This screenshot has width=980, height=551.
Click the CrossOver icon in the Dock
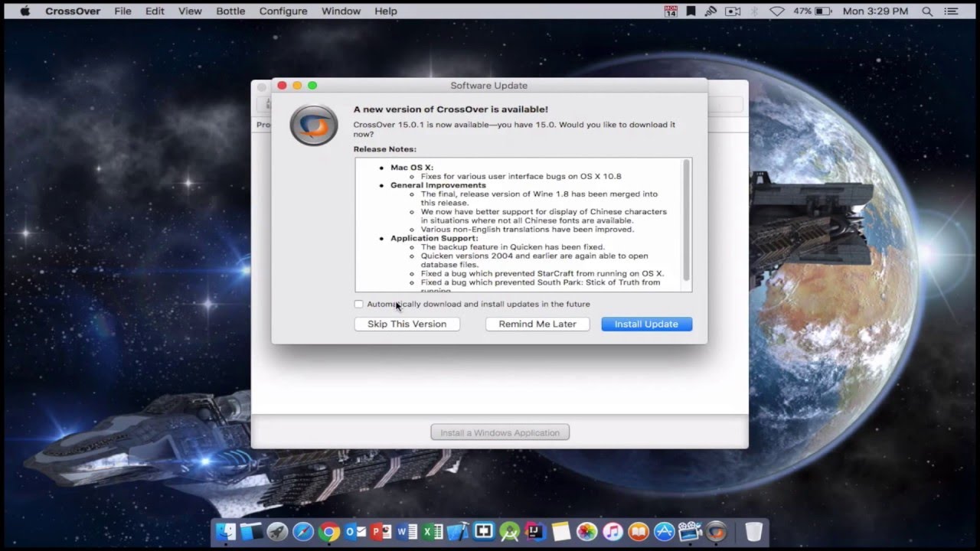(x=716, y=531)
